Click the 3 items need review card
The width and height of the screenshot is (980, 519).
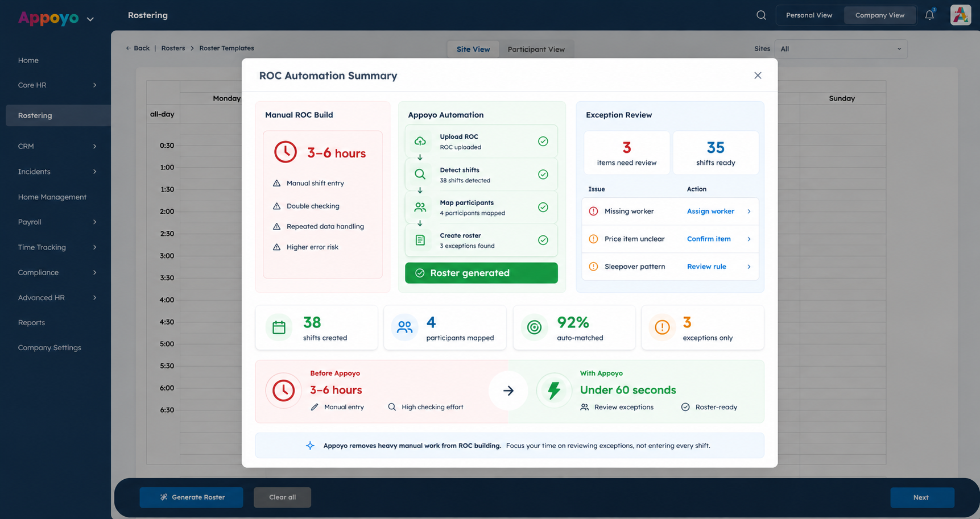(627, 153)
